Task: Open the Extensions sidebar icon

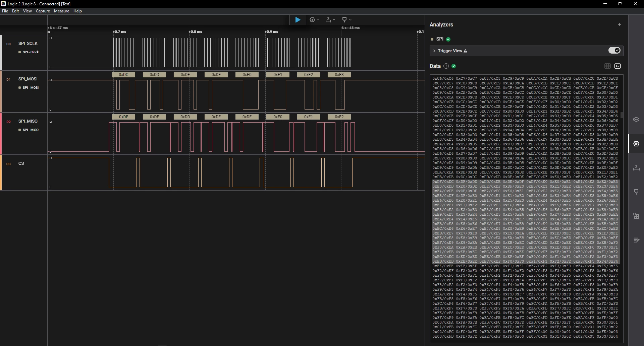Action: pos(636,216)
